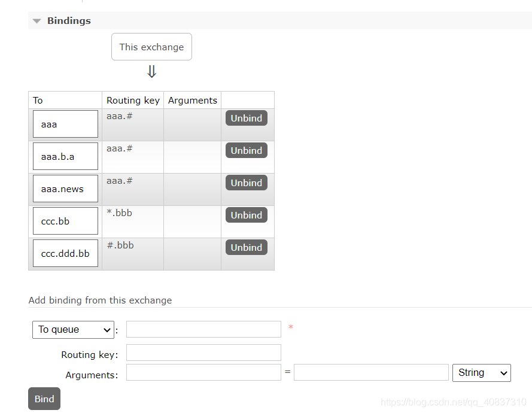Select routing key aaa.# in aaa.news row
The width and height of the screenshot is (532, 413).
[x=120, y=181]
